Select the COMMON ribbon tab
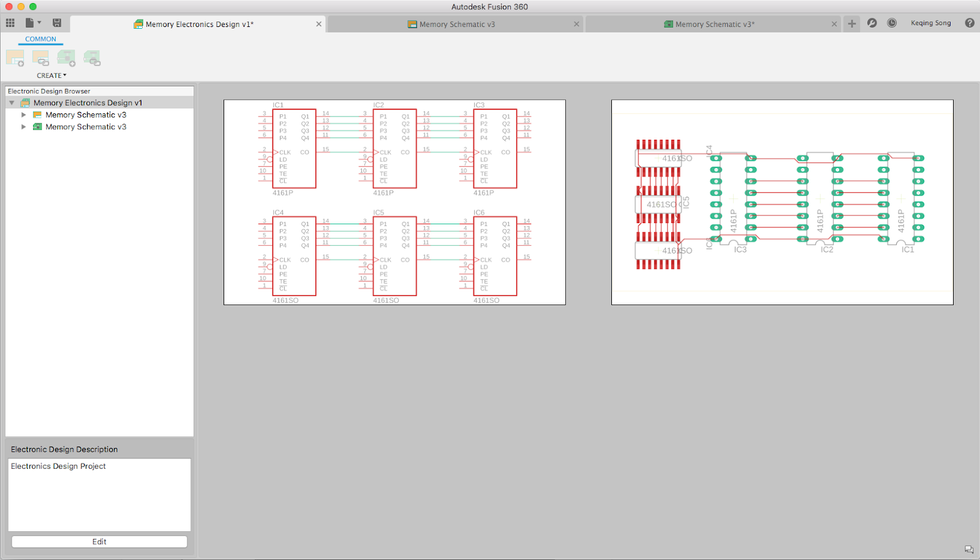The width and height of the screenshot is (980, 560). coord(40,39)
